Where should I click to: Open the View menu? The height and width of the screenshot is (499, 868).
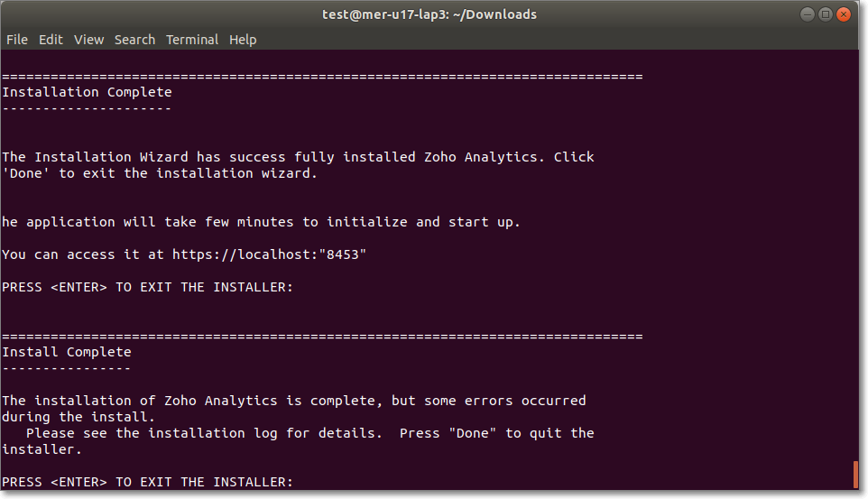(x=88, y=40)
